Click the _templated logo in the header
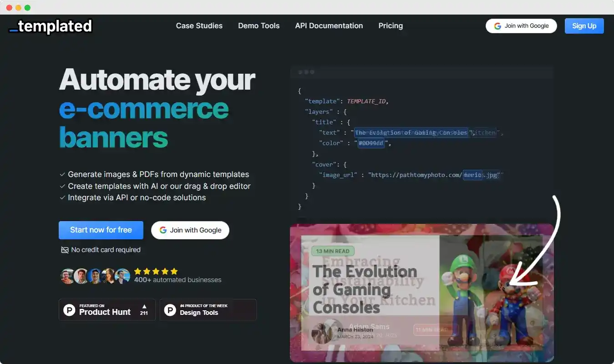This screenshot has height=364, width=614. click(x=50, y=26)
